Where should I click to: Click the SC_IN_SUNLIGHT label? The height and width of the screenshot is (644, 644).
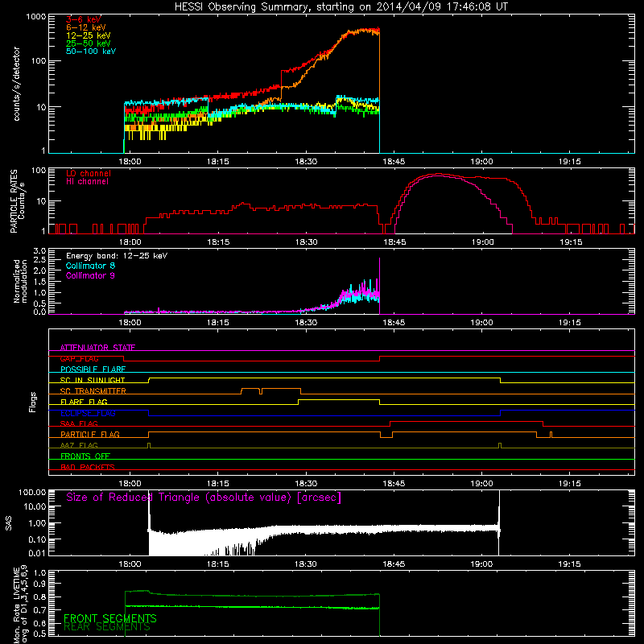point(93,380)
